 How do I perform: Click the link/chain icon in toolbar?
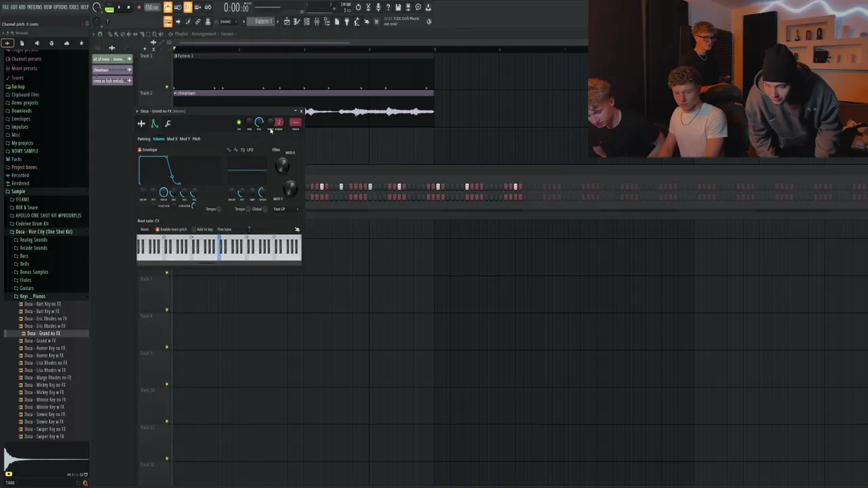[197, 21]
